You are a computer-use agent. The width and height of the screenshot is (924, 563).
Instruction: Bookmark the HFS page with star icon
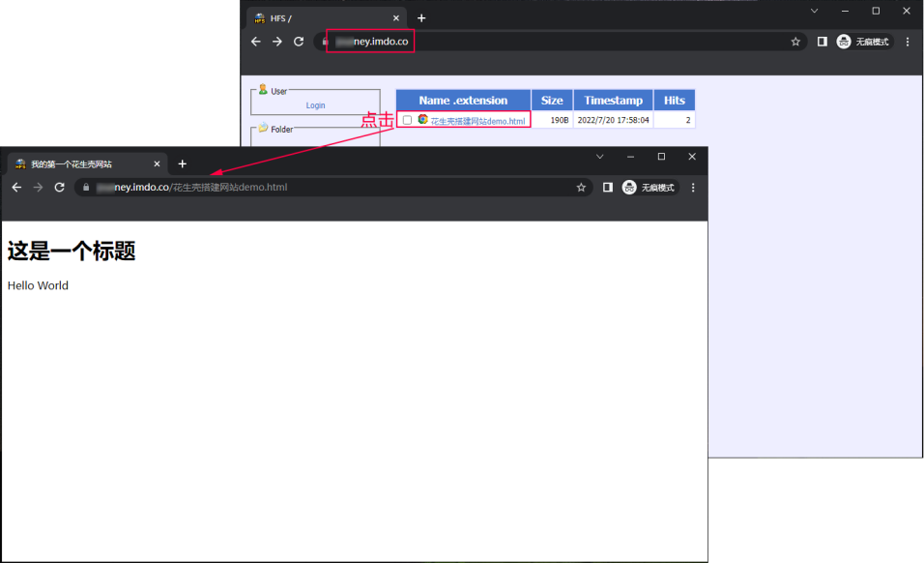[795, 42]
